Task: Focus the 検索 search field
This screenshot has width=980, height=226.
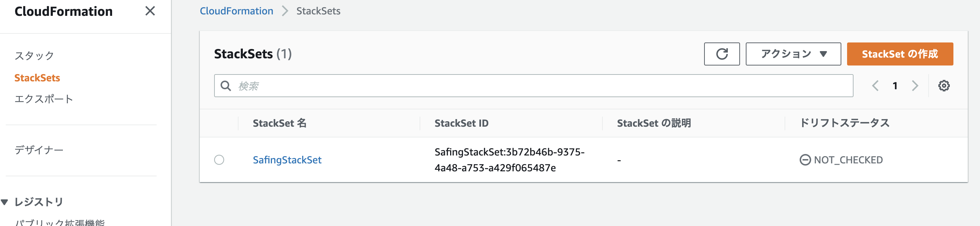Action: coord(533,86)
